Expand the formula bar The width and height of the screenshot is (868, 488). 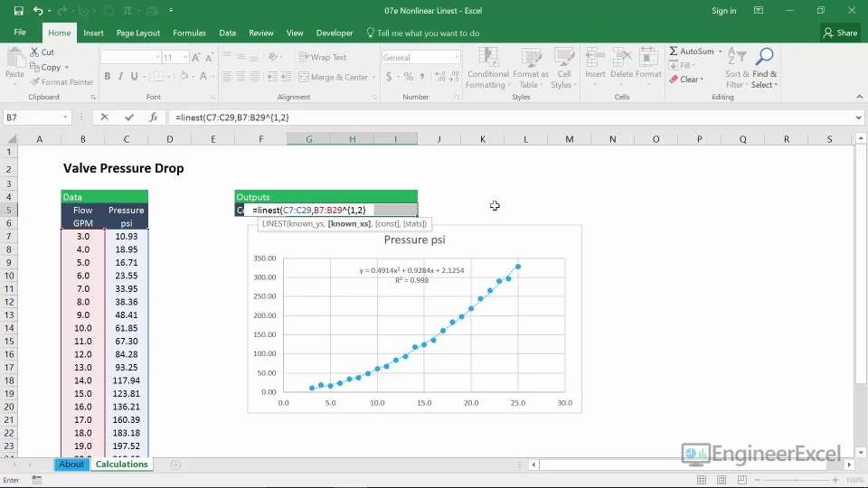859,117
